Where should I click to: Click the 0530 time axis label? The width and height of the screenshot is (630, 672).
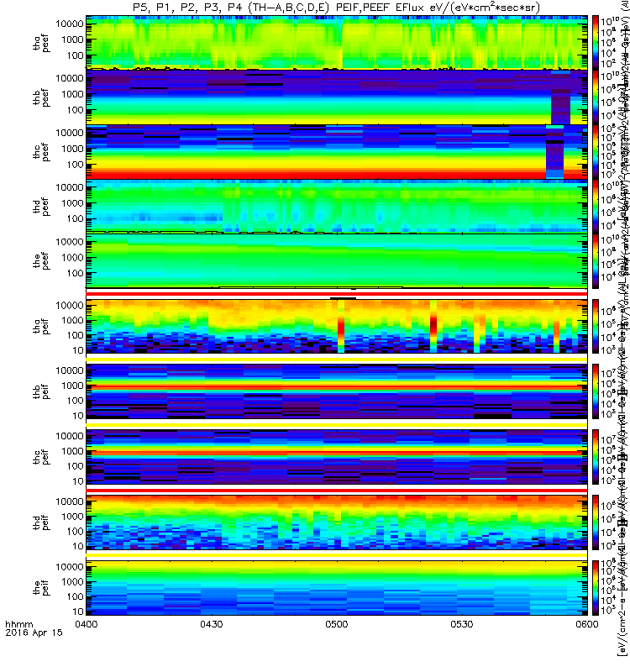pyautogui.click(x=461, y=624)
